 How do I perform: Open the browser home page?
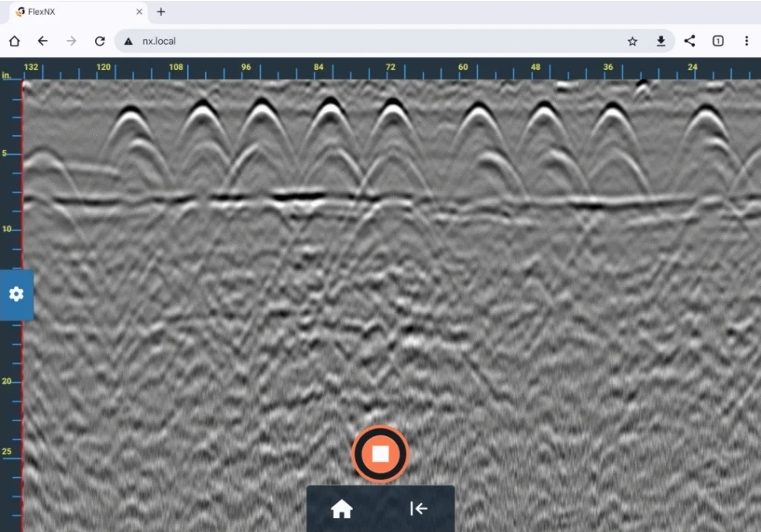pos(14,41)
